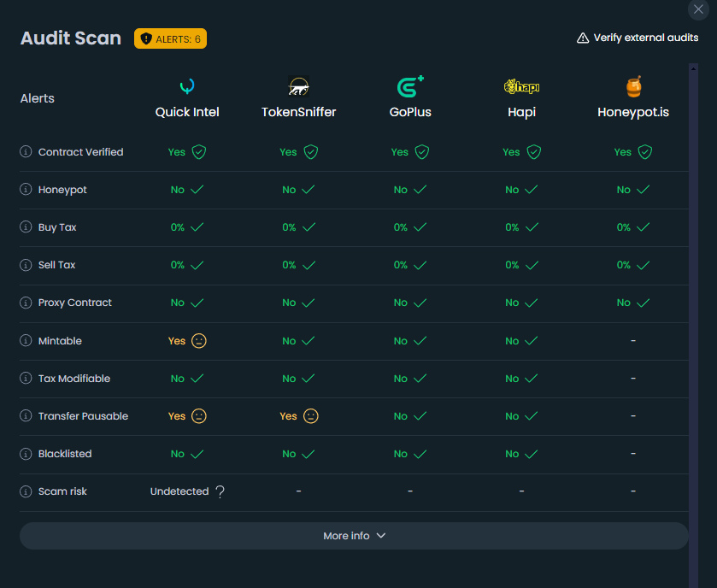This screenshot has height=588, width=717.
Task: Open info icon for Scam risk
Action: pyautogui.click(x=26, y=491)
